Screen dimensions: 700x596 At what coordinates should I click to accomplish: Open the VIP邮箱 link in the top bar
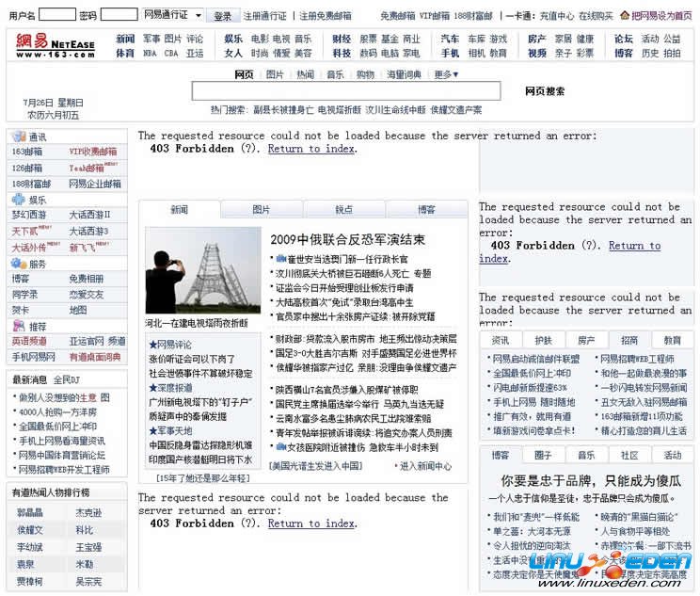[435, 16]
